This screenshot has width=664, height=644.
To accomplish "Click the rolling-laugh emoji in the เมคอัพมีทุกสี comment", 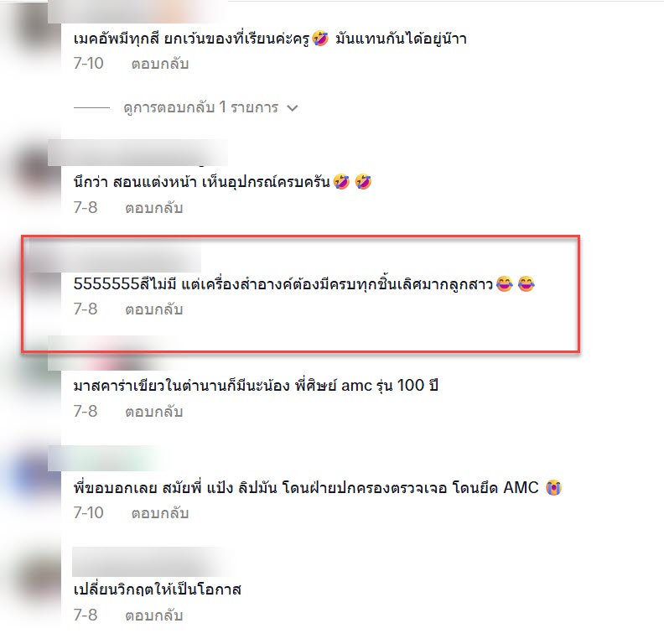I will pos(320,39).
